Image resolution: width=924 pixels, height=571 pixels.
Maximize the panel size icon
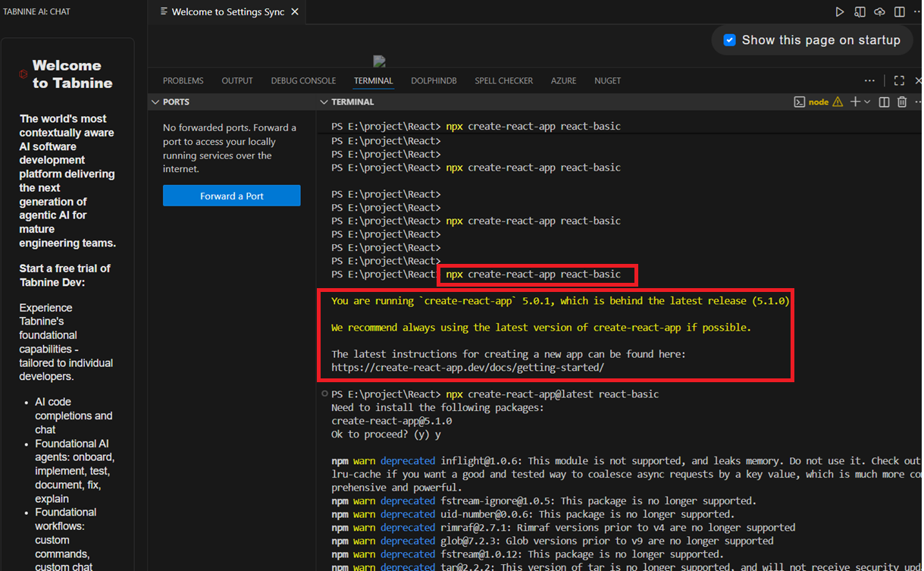[899, 80]
